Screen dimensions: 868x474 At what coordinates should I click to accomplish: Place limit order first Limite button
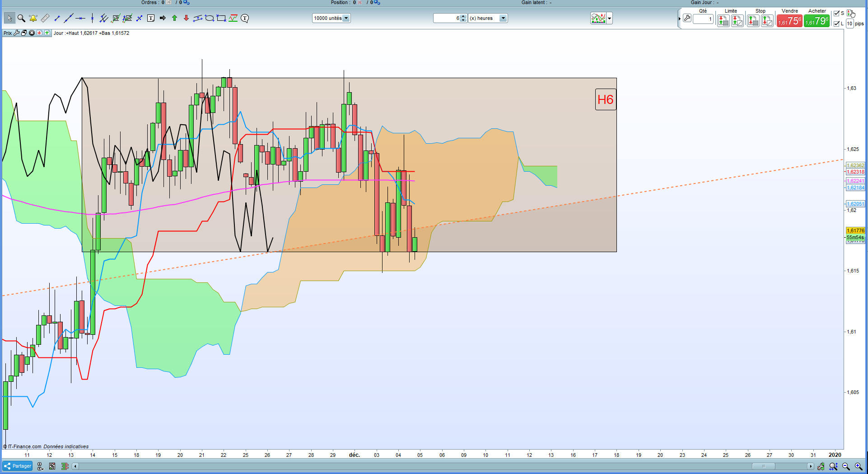[723, 20]
